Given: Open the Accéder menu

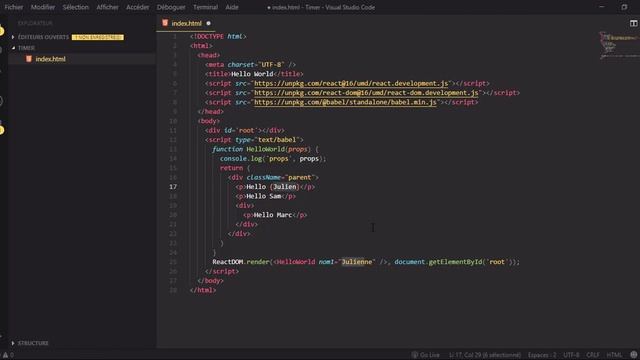Looking at the screenshot, I should [x=138, y=7].
